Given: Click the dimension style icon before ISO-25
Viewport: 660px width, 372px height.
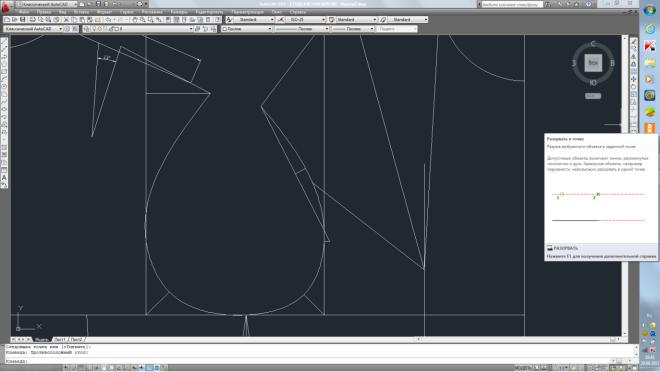Looking at the screenshot, I should pos(281,20).
